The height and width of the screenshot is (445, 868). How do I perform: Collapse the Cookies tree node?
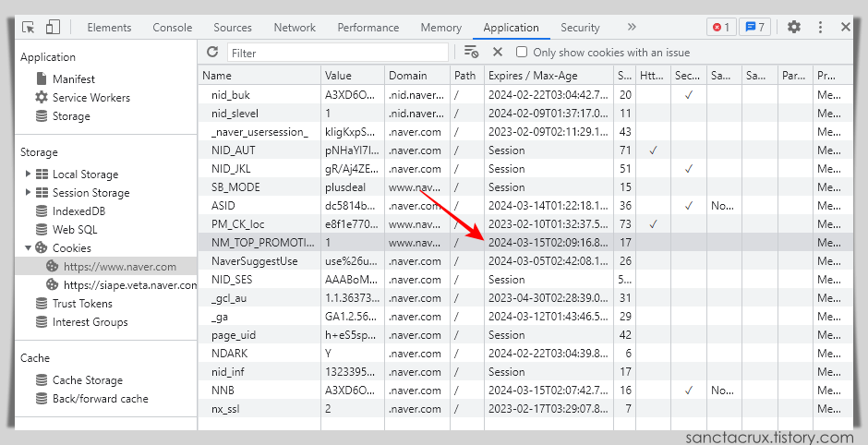pos(28,247)
